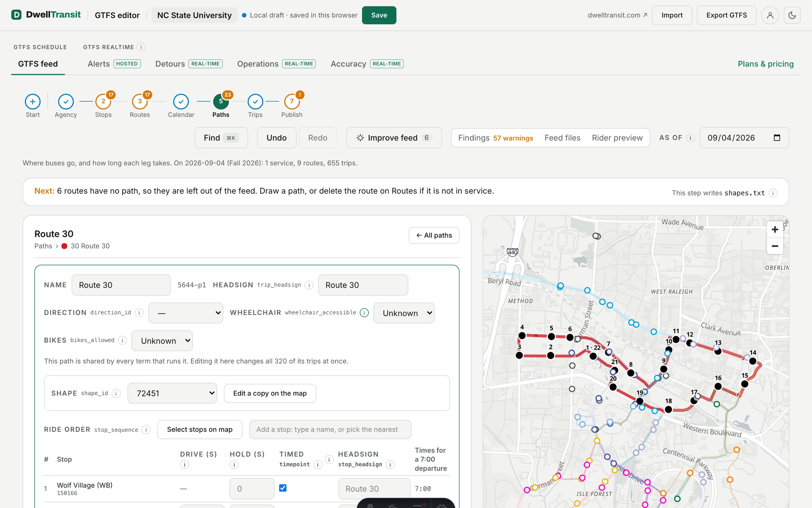Click Edit a copy on the map

click(270, 393)
